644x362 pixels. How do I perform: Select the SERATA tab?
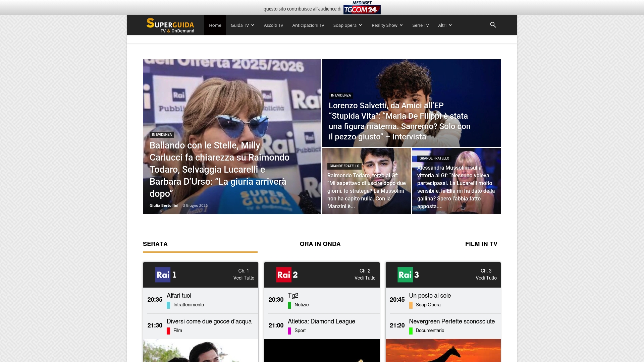click(x=155, y=244)
